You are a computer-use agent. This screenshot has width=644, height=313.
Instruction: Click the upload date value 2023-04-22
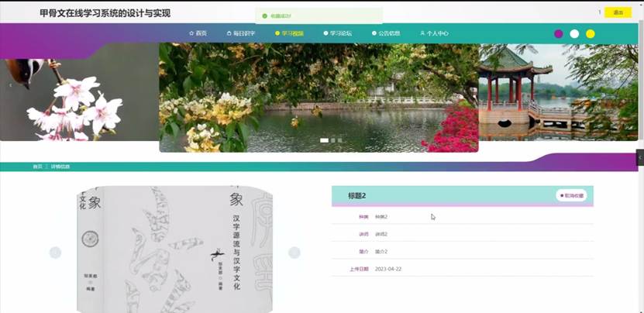pyautogui.click(x=388, y=269)
